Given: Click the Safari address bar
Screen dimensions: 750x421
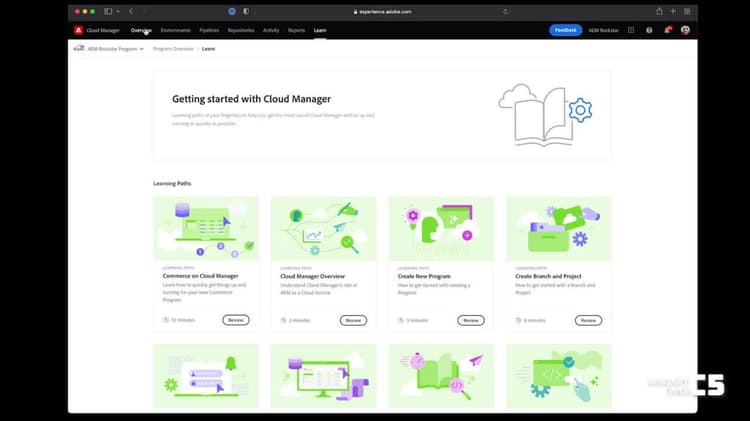Looking at the screenshot, I should (383, 11).
